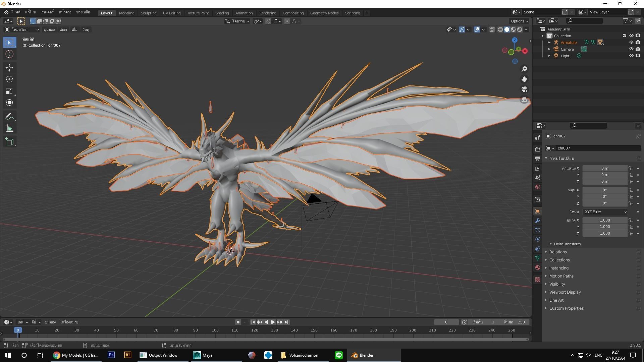This screenshot has width=644, height=362.
Task: Select the Add Cube tool
Action: [9, 142]
